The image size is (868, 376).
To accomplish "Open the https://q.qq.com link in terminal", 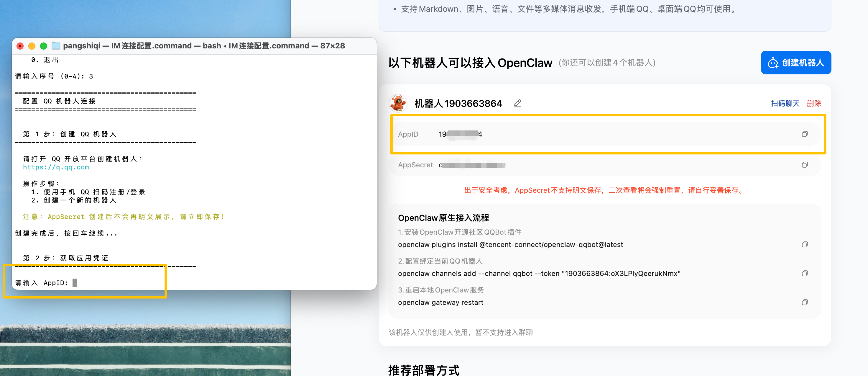I will (x=56, y=167).
